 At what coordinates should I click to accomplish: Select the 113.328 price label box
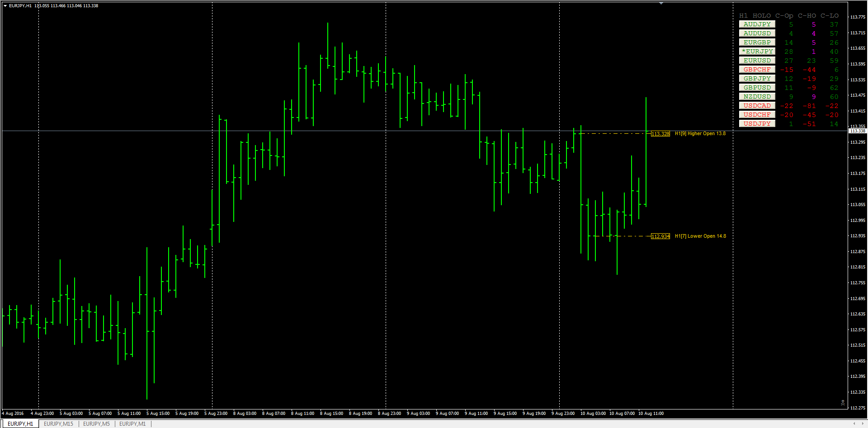pos(660,134)
